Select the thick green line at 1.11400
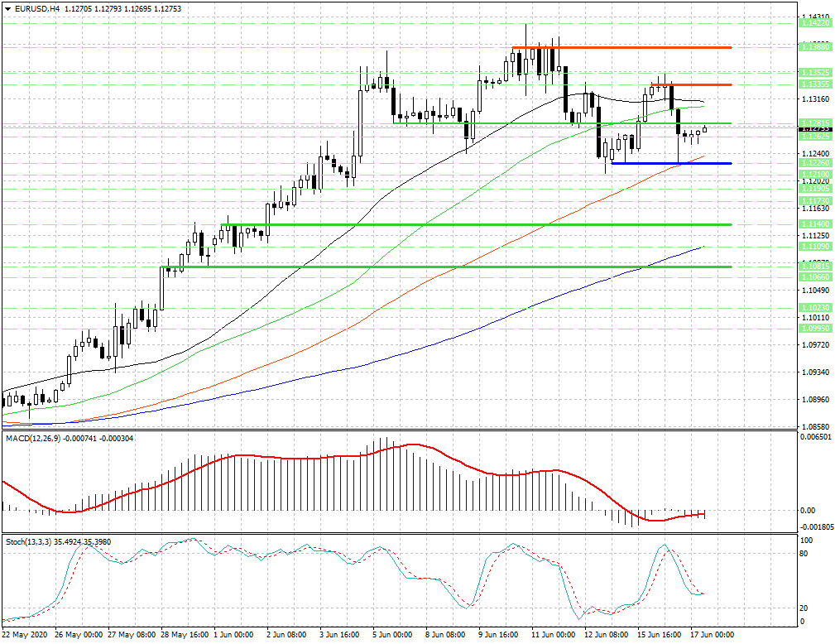The image size is (835, 644). [476, 224]
